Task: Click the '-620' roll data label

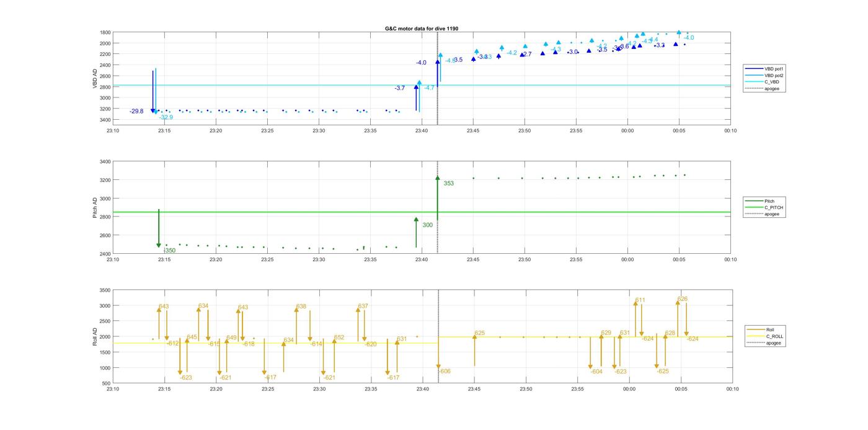Action: [371, 344]
